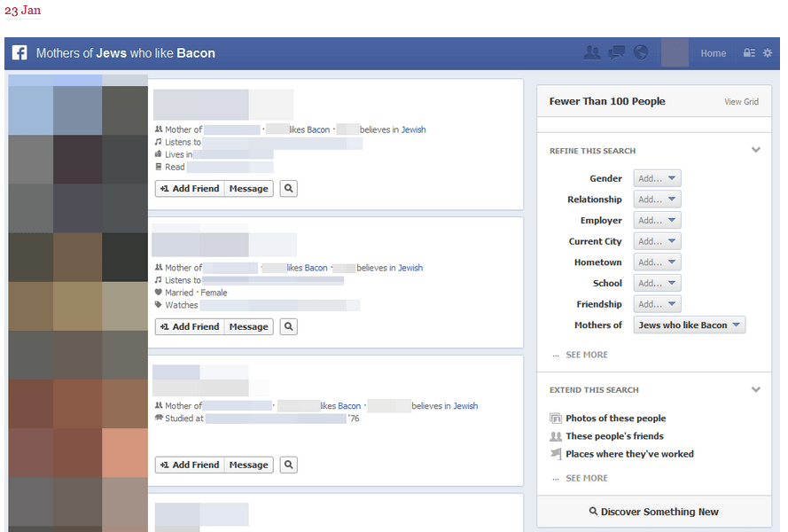Open 'These people's friends'
This screenshot has height=532, width=788.
coord(614,436)
